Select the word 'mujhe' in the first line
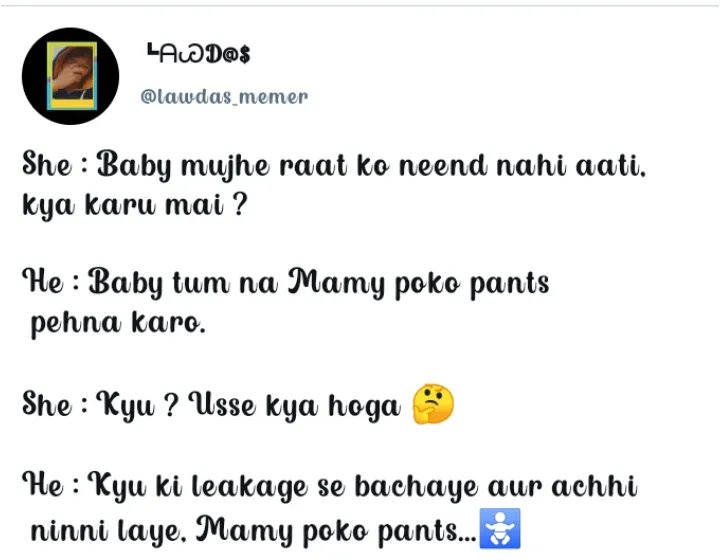The width and height of the screenshot is (720, 560). [x=225, y=167]
